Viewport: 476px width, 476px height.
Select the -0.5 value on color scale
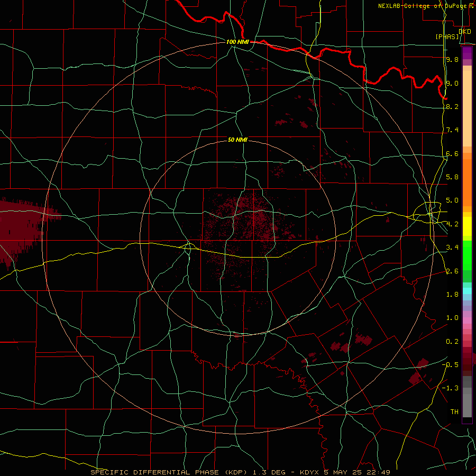(x=450, y=365)
